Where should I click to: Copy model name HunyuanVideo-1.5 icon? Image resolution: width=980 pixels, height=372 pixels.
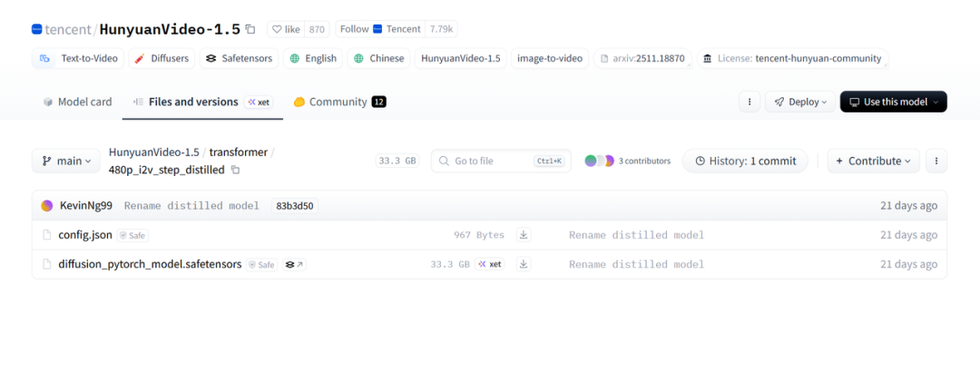click(250, 29)
